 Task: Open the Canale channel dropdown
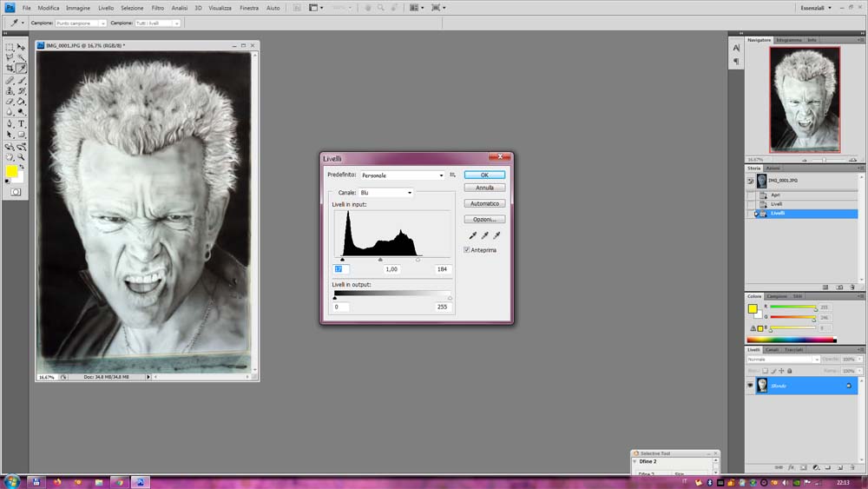[386, 193]
